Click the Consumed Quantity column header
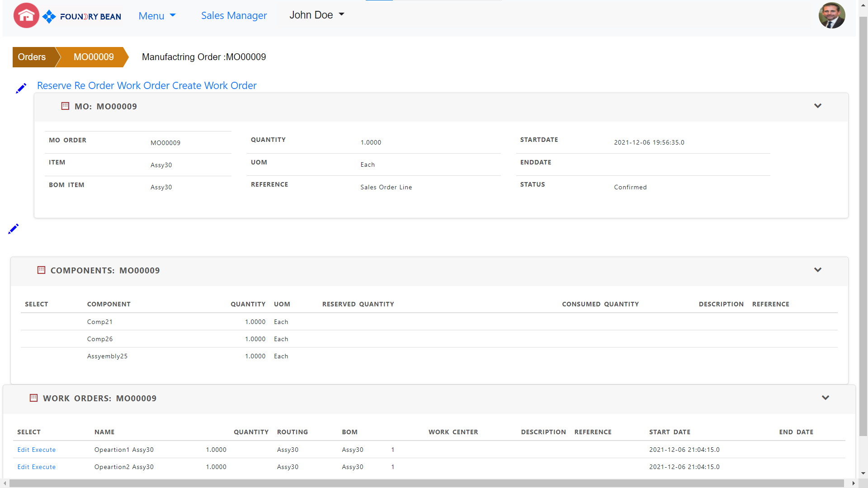This screenshot has width=868, height=488. tap(600, 304)
